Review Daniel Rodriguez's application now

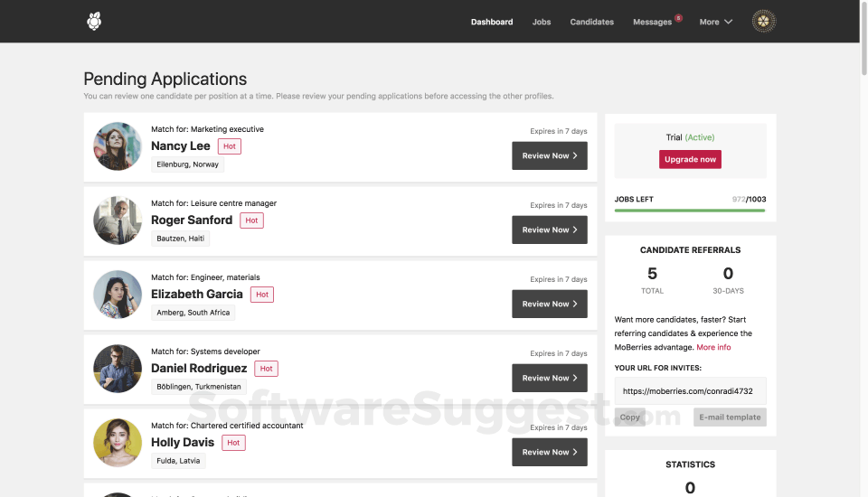tap(549, 378)
